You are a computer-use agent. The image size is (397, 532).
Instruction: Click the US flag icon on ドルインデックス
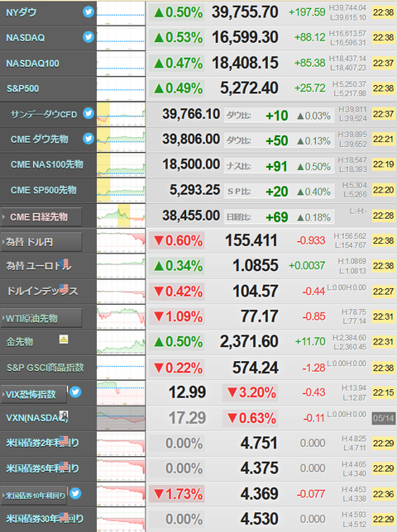pyautogui.click(x=64, y=288)
